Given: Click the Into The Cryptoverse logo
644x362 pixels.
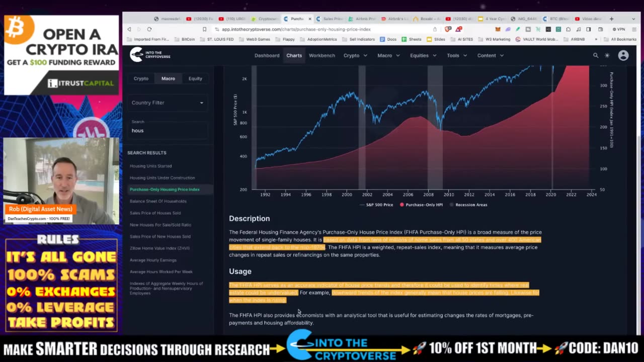Looking at the screenshot, I should click(150, 55).
